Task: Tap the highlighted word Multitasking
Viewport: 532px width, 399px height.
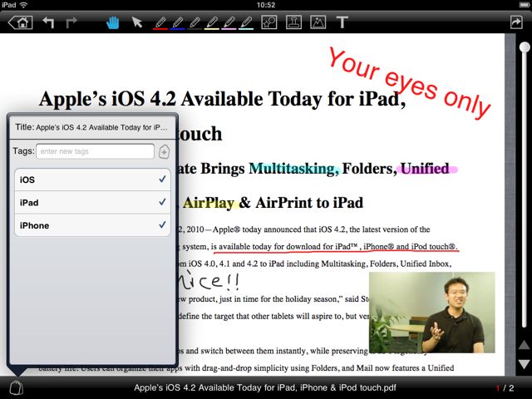Action: (x=293, y=169)
